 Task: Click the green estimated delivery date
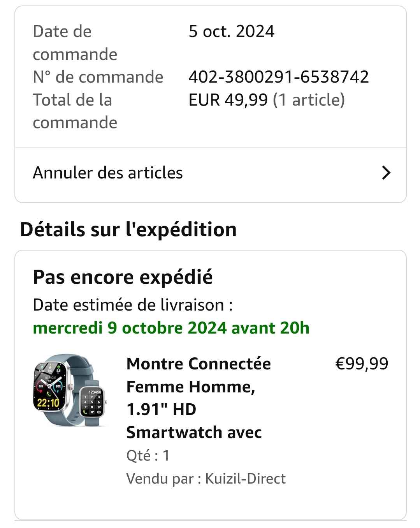click(171, 328)
